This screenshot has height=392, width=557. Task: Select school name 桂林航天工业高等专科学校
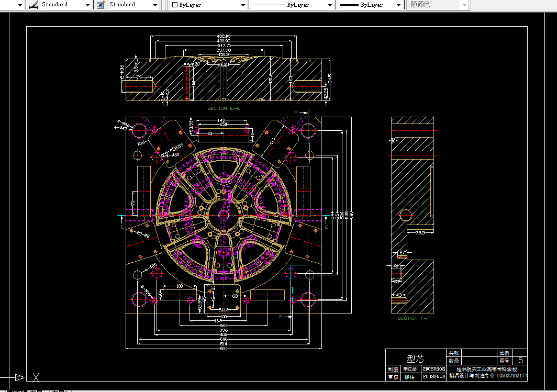coord(487,369)
